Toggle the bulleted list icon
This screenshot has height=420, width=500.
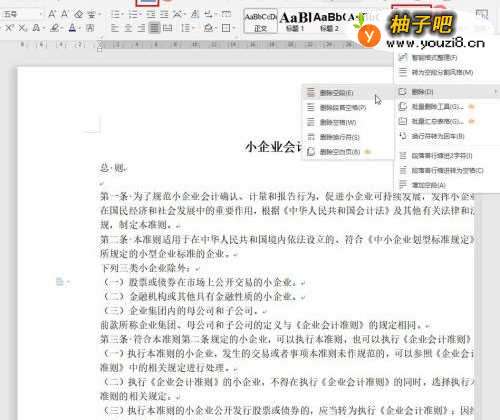point(115,14)
